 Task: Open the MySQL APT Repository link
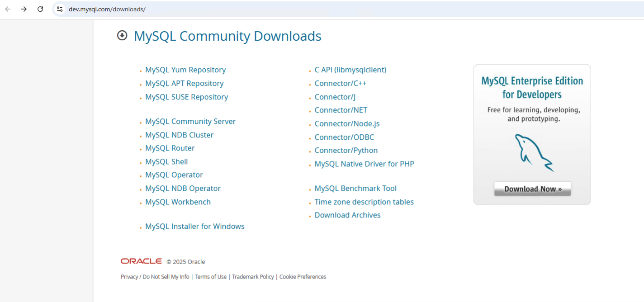(x=184, y=83)
